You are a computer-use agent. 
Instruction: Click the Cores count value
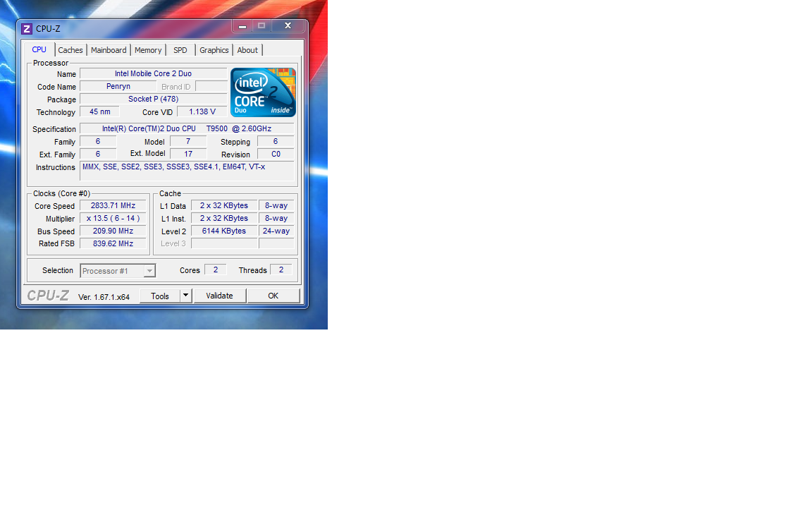pyautogui.click(x=216, y=270)
